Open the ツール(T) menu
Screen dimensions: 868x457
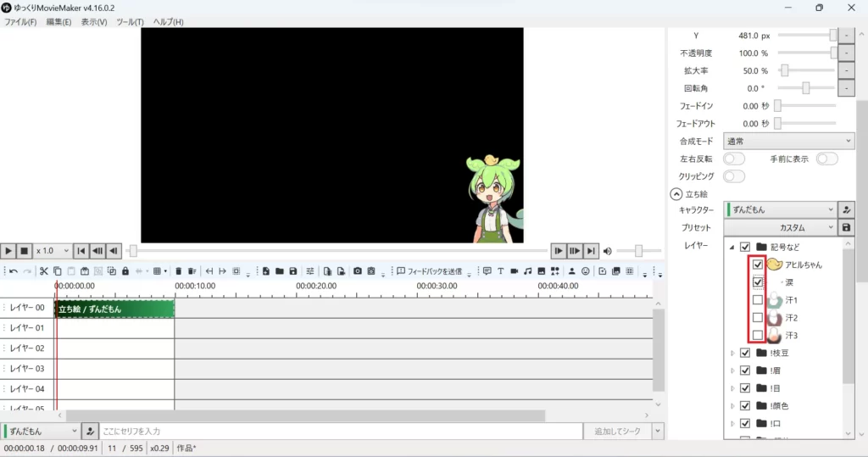(x=130, y=22)
